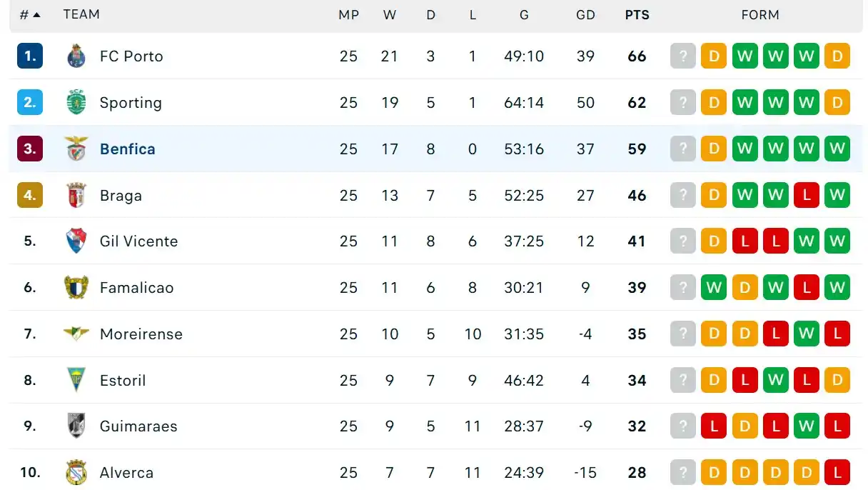This screenshot has height=490, width=868.
Task: Click the Estoril crest icon
Action: [76, 380]
